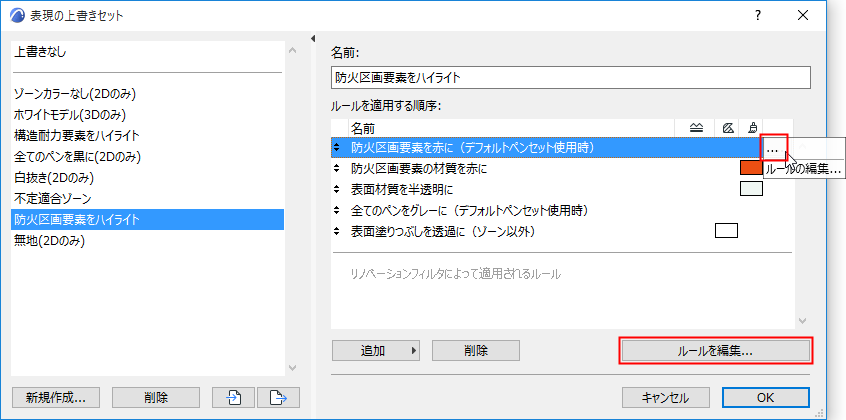Click the 名前 column header in the rules table
Image resolution: width=846 pixels, height=420 pixels.
coord(511,128)
